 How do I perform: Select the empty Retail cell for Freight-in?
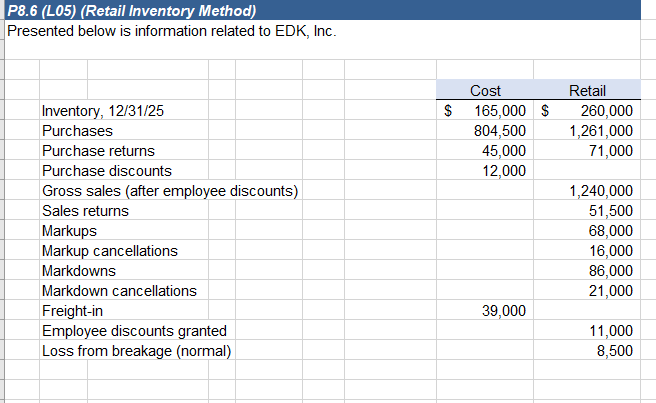(x=587, y=311)
